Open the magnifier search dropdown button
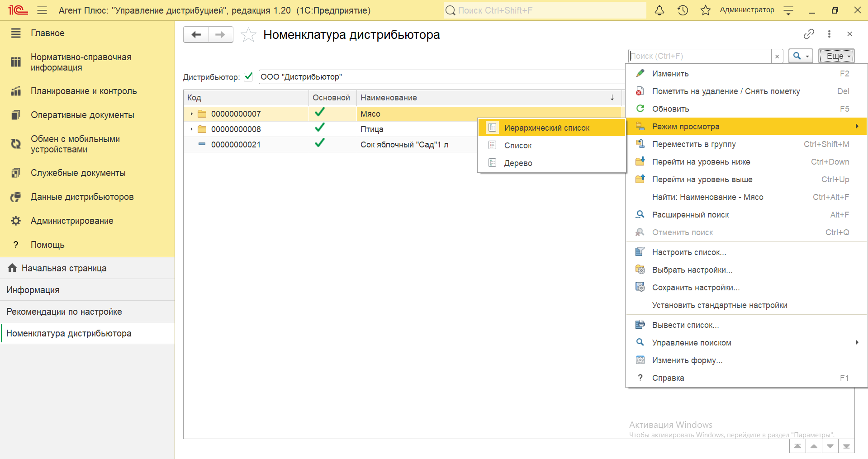 pyautogui.click(x=801, y=56)
